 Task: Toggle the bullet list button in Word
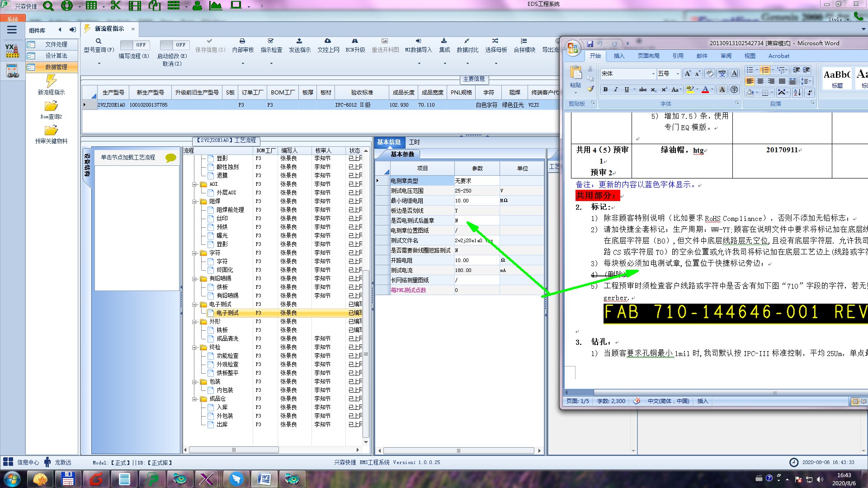(x=750, y=70)
